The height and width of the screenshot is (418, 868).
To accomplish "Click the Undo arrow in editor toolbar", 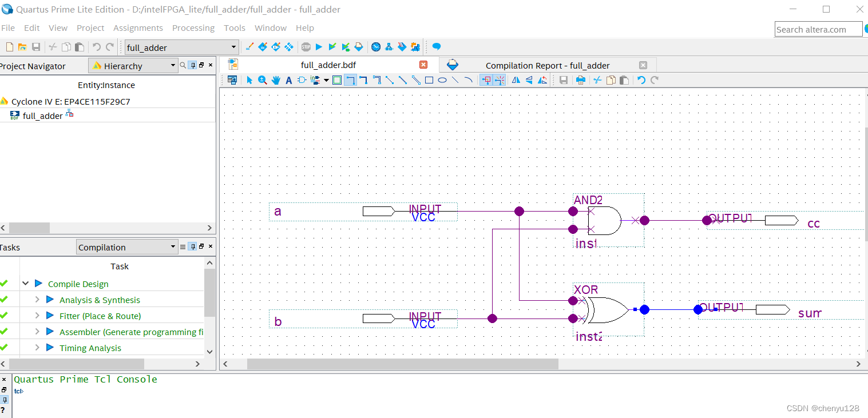I will [641, 80].
